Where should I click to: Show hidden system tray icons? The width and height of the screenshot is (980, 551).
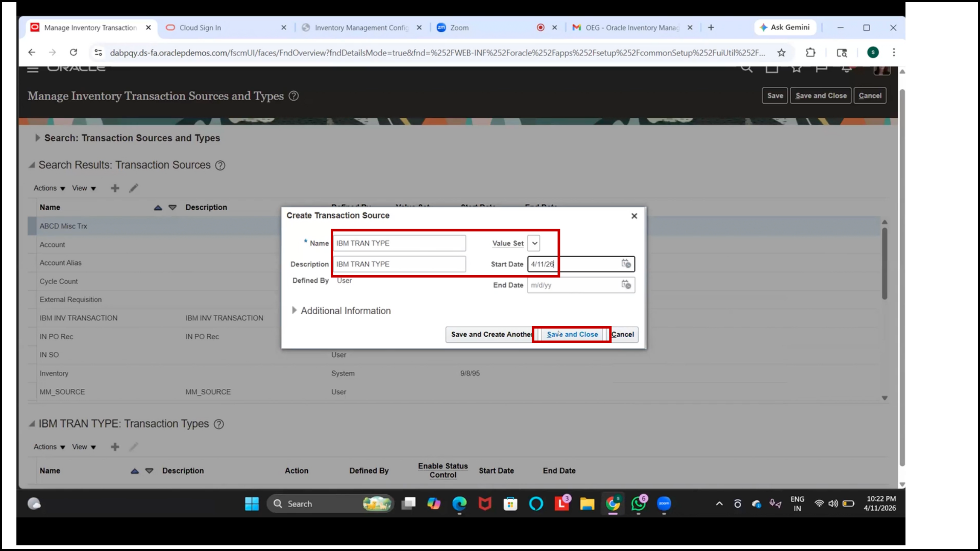[x=719, y=504]
